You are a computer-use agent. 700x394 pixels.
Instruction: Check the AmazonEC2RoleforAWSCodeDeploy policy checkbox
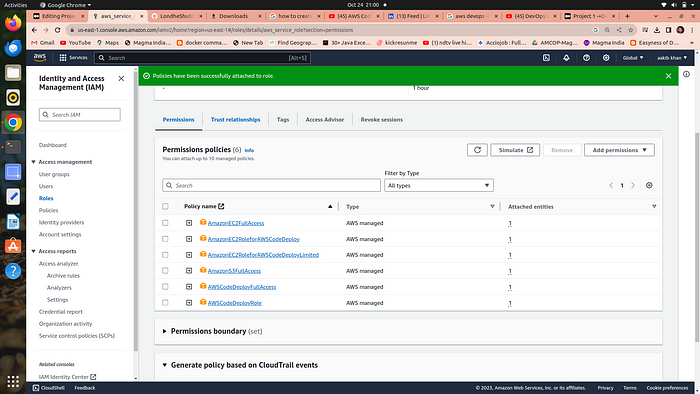tap(165, 239)
